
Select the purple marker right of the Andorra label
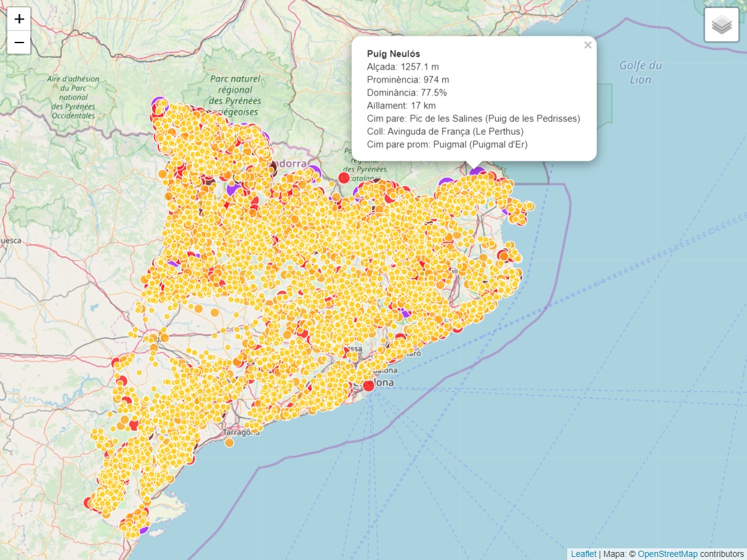[x=313, y=172]
